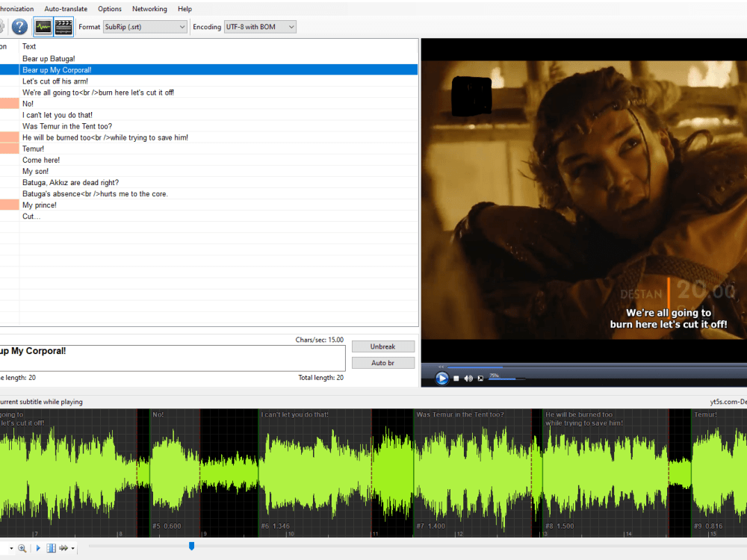
Task: Select subtitle row 'My son!'
Action: (208, 172)
